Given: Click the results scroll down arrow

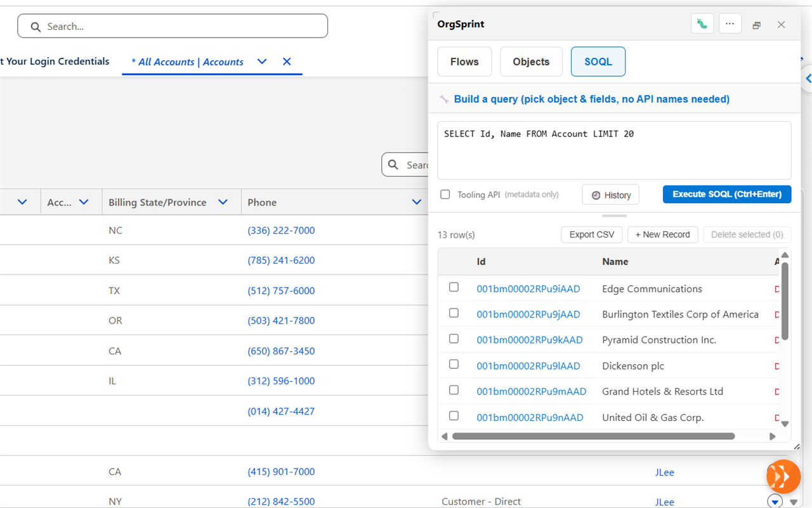Looking at the screenshot, I should 785,424.
